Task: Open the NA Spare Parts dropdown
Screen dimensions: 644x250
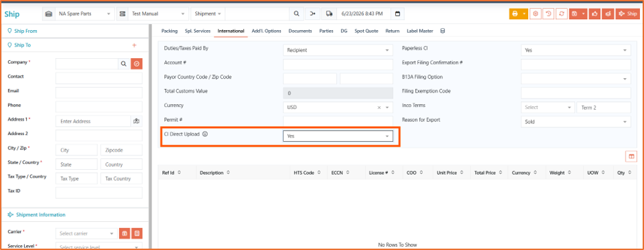Action: [x=85, y=14]
